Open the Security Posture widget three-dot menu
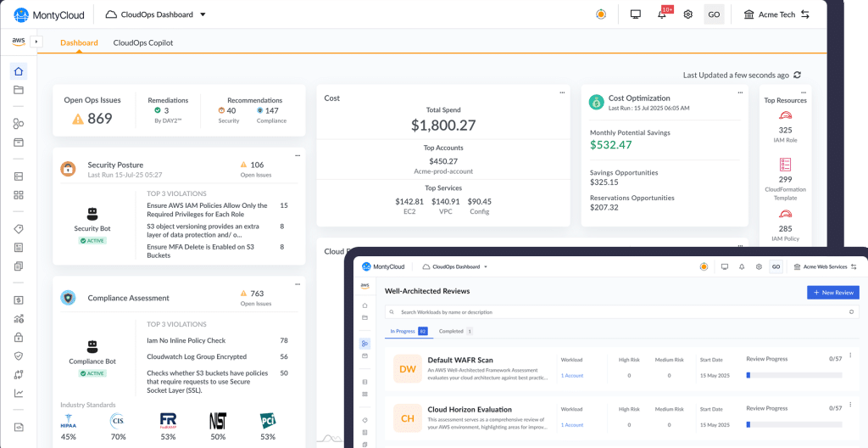This screenshot has height=448, width=868. click(297, 155)
